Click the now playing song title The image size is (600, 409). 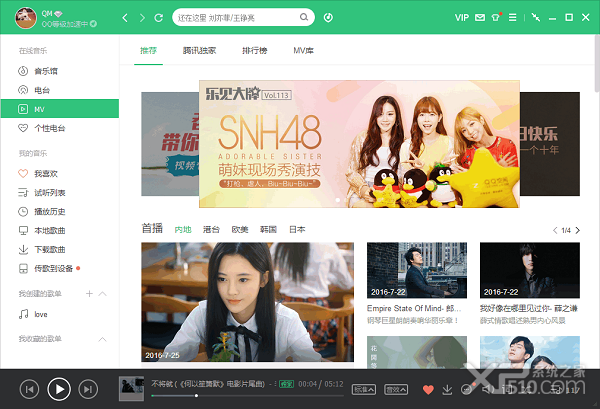click(x=208, y=384)
